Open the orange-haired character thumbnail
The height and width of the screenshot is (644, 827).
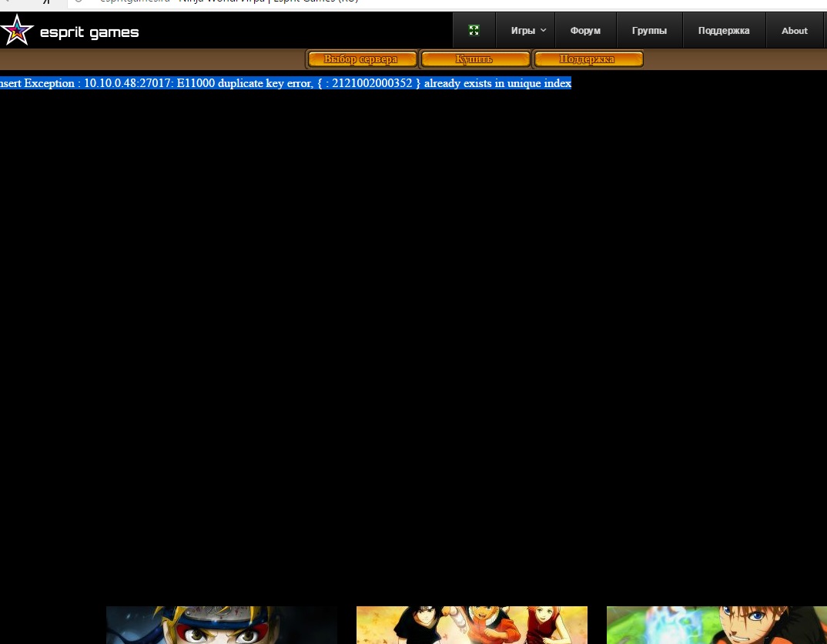(x=716, y=625)
